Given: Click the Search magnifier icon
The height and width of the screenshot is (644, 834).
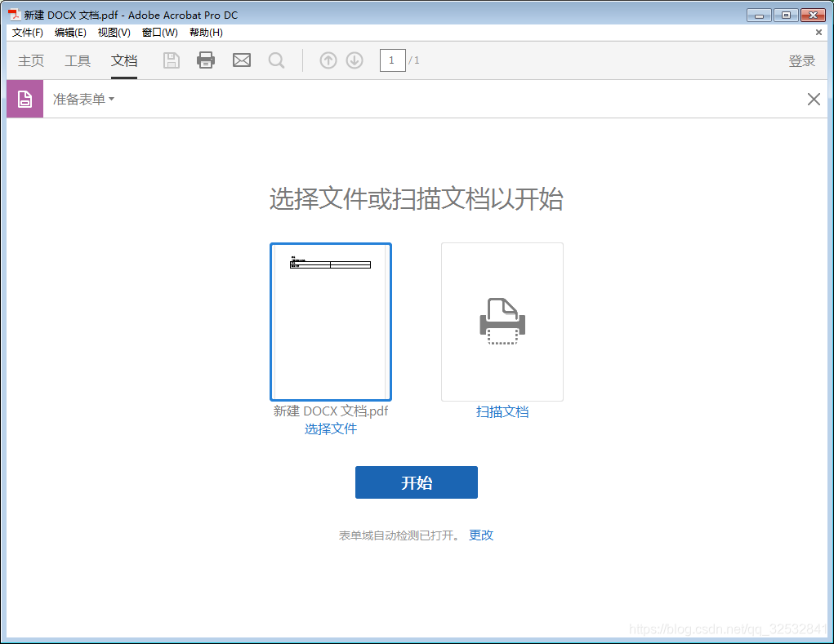Looking at the screenshot, I should pos(276,60).
